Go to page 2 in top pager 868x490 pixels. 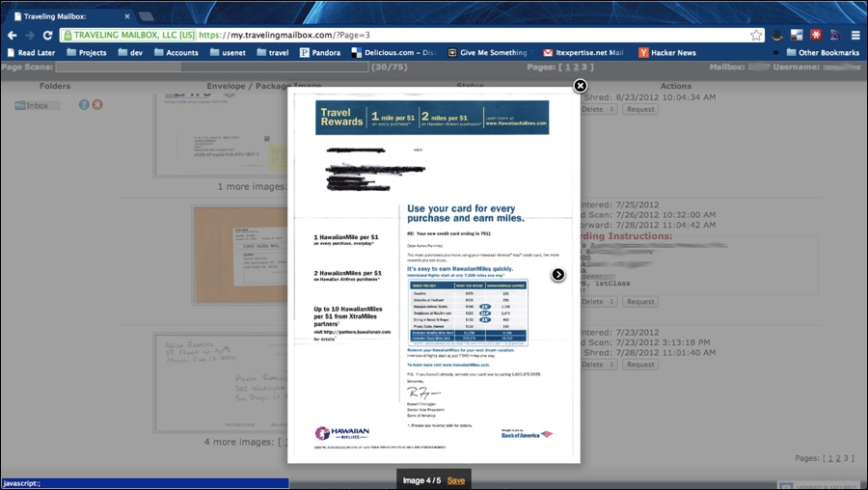click(576, 67)
